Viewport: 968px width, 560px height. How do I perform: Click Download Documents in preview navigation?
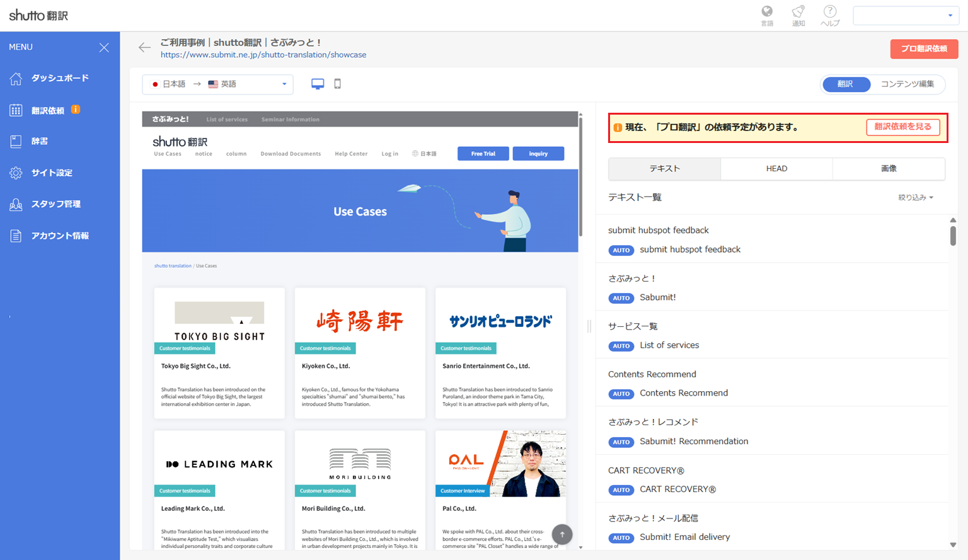coord(291,154)
